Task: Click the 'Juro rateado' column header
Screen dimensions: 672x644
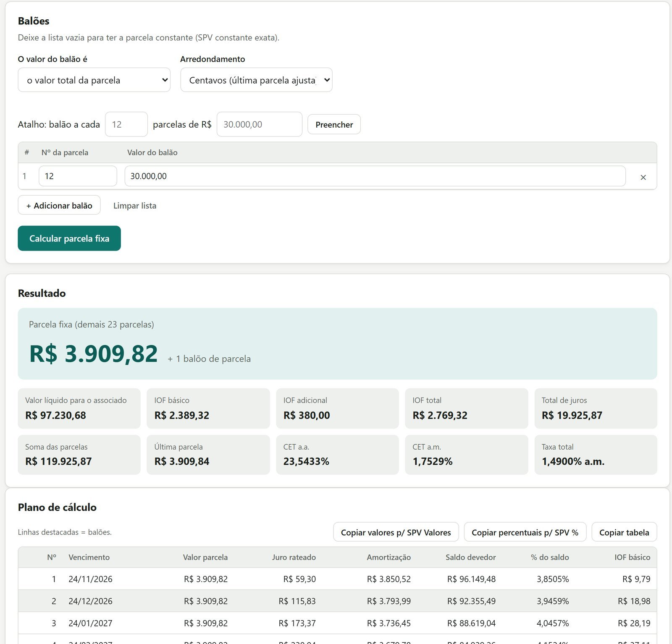Action: pos(294,557)
